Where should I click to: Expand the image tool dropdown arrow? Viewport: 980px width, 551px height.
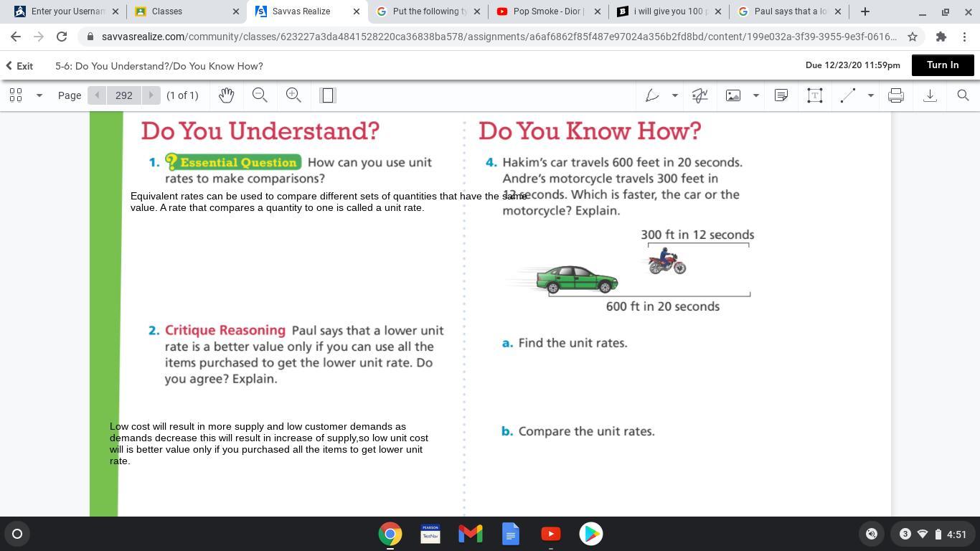[x=755, y=95]
